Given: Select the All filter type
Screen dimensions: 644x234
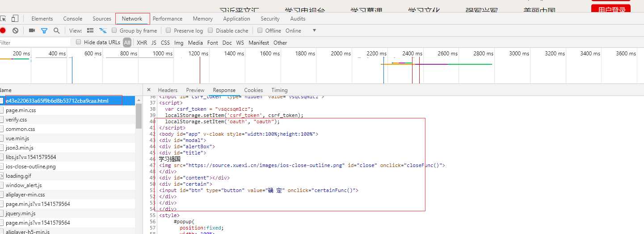Looking at the screenshot, I should tap(127, 42).
